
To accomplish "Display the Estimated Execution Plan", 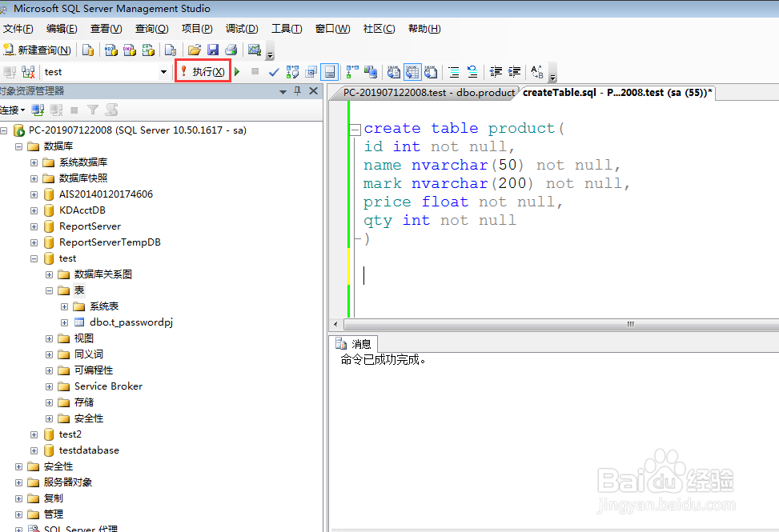I will coord(292,72).
